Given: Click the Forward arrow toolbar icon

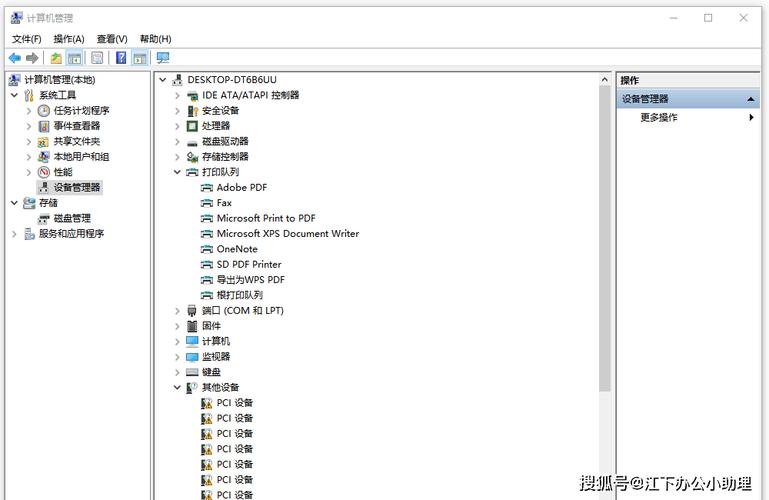Looking at the screenshot, I should click(x=32, y=58).
